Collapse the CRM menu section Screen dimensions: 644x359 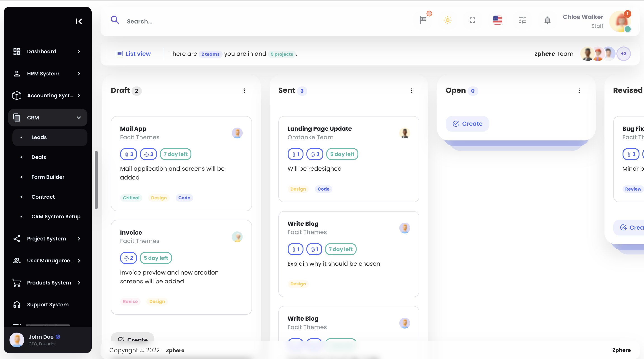[79, 118]
